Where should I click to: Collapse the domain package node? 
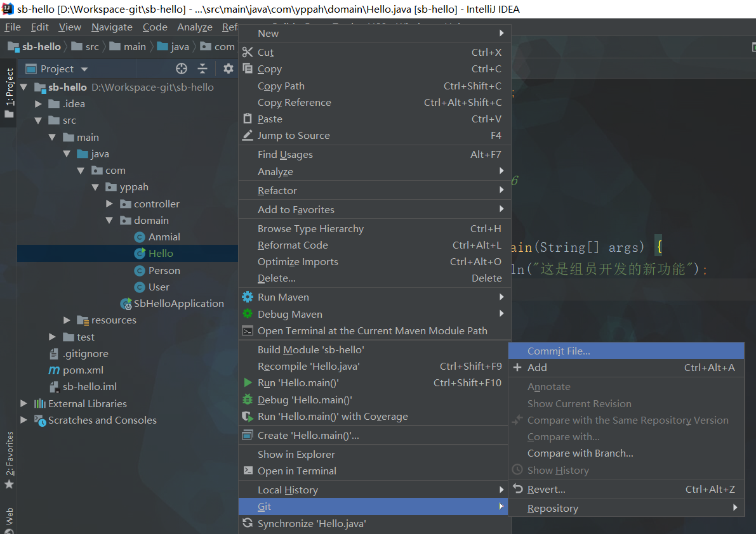pyautogui.click(x=109, y=220)
